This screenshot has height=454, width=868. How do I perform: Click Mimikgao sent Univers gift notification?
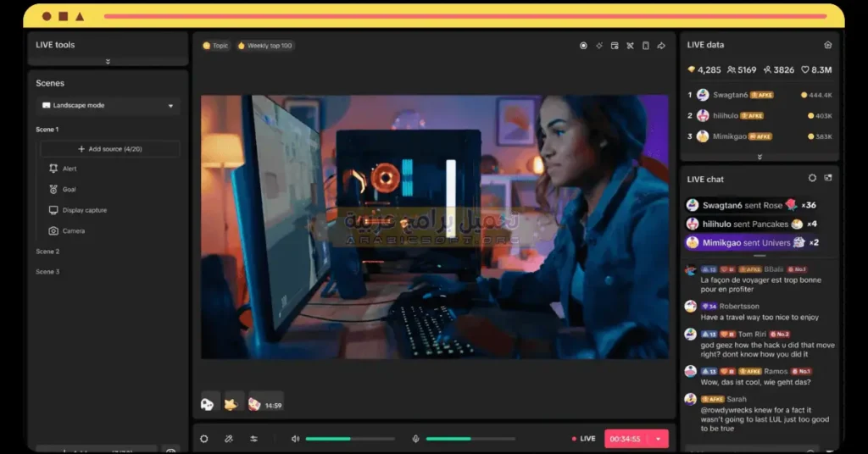tap(751, 242)
